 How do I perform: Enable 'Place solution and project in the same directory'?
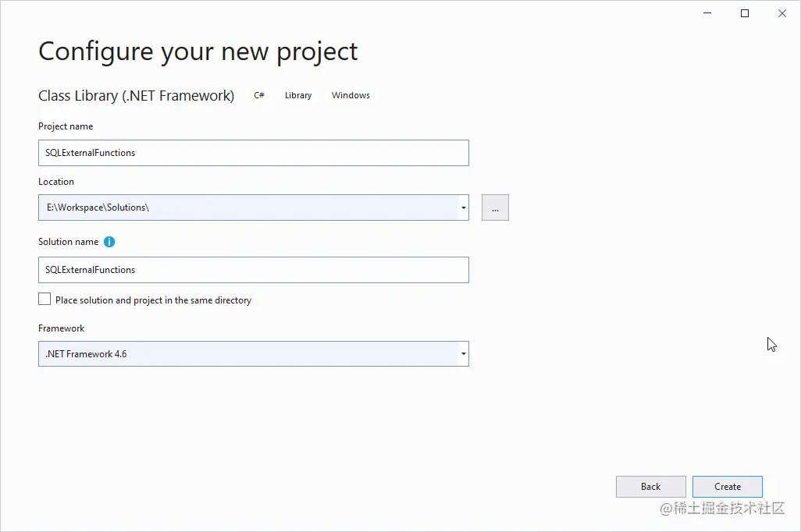44,299
